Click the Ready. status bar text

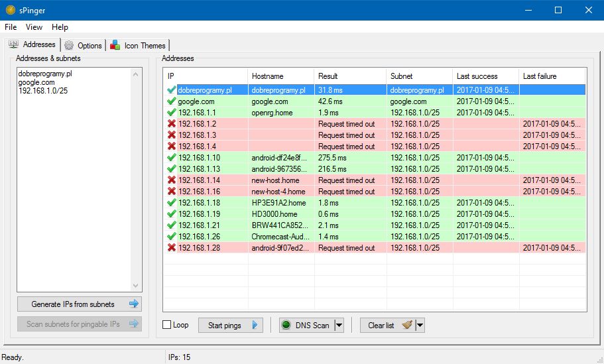coord(13,357)
